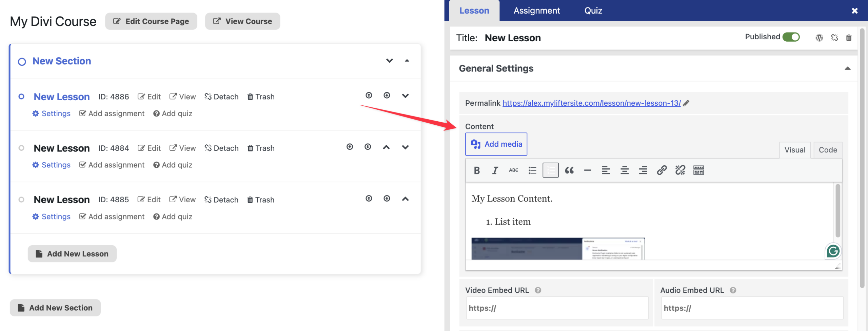Click the content editor scrollbar
This screenshot has width=868, height=331.
[x=837, y=210]
